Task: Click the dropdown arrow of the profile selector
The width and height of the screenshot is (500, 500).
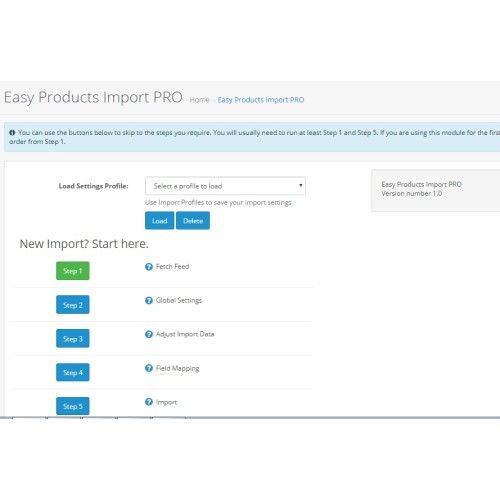Action: click(300, 185)
